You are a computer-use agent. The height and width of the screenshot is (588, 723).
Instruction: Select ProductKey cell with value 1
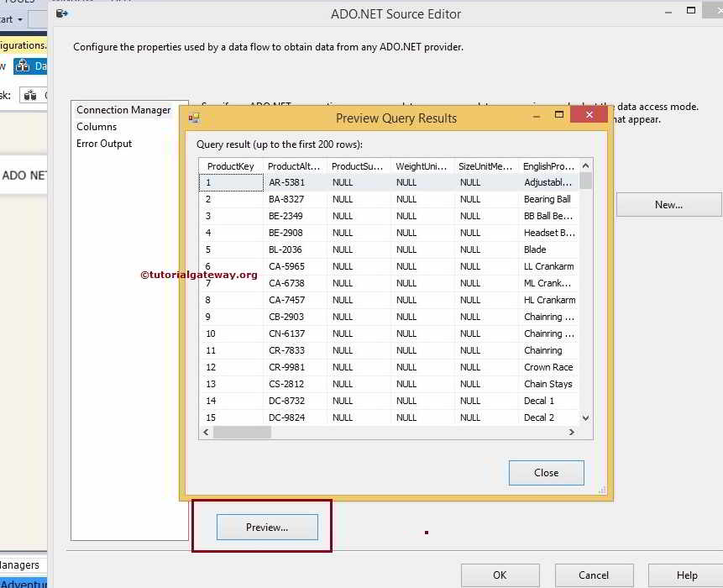[x=232, y=182]
